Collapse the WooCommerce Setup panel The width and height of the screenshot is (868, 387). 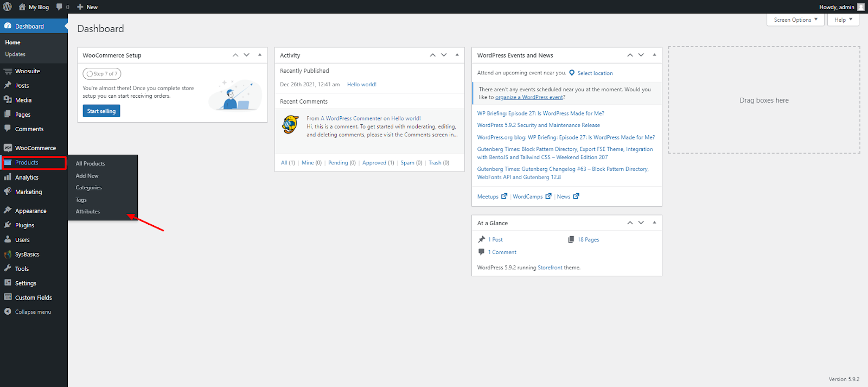coord(260,55)
